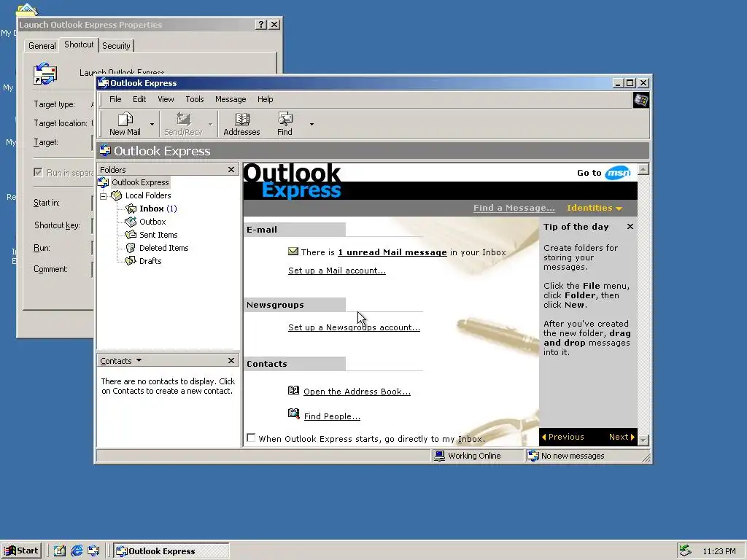Click the Show Desktop quick launch icon

click(x=60, y=551)
